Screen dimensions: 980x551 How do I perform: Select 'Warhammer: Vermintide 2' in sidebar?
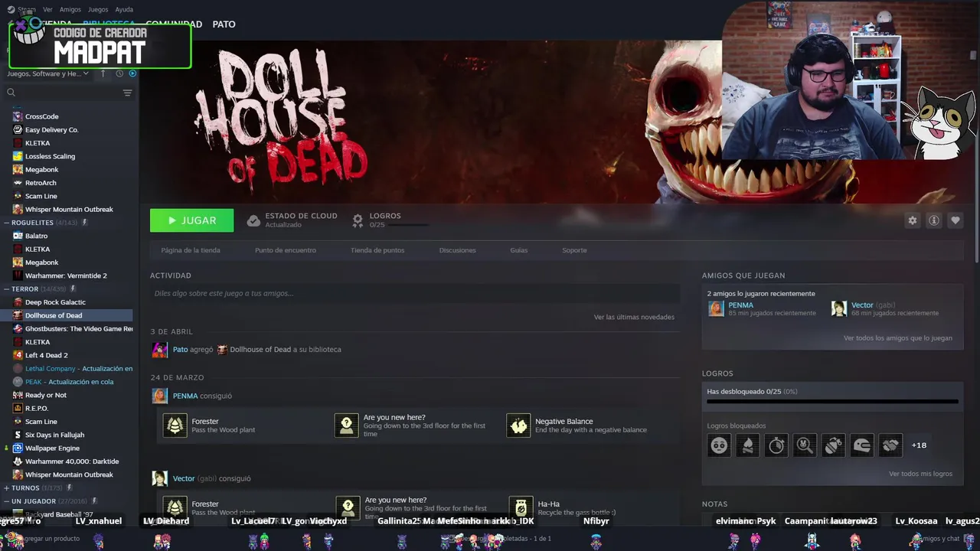(66, 275)
